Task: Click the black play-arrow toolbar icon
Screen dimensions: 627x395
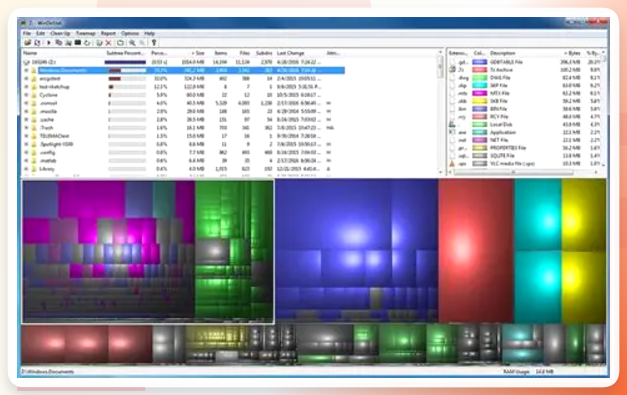Action: [49, 43]
